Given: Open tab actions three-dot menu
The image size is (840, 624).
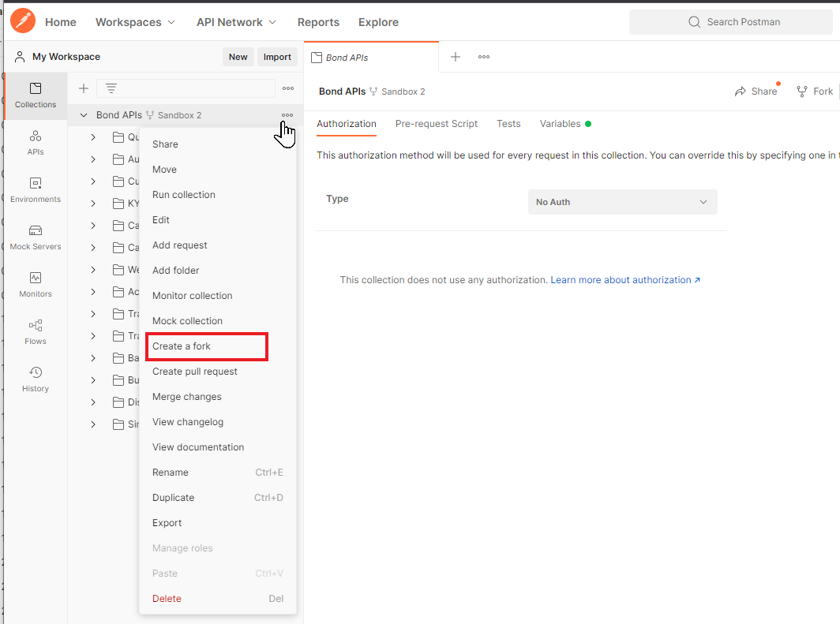Looking at the screenshot, I should 484,57.
